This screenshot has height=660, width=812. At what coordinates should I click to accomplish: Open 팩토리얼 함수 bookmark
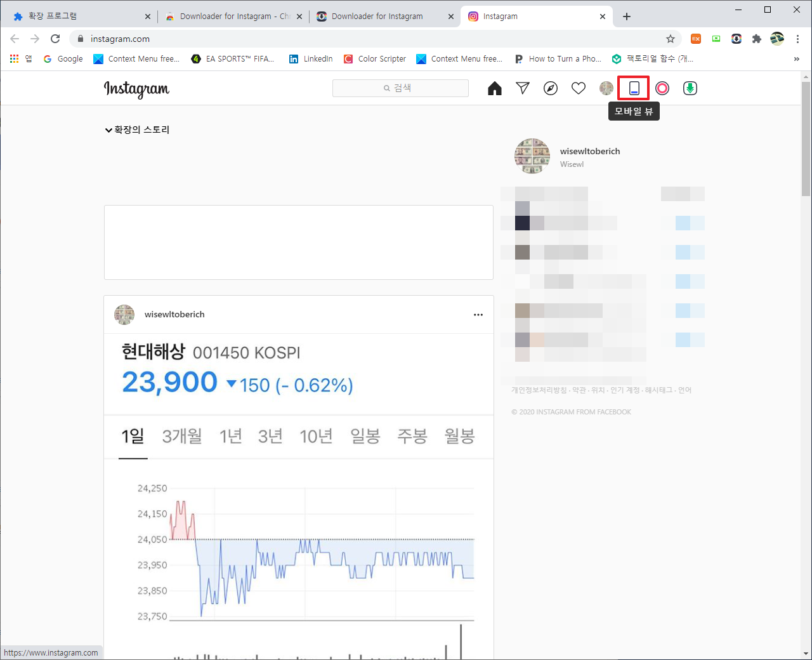[x=653, y=58]
